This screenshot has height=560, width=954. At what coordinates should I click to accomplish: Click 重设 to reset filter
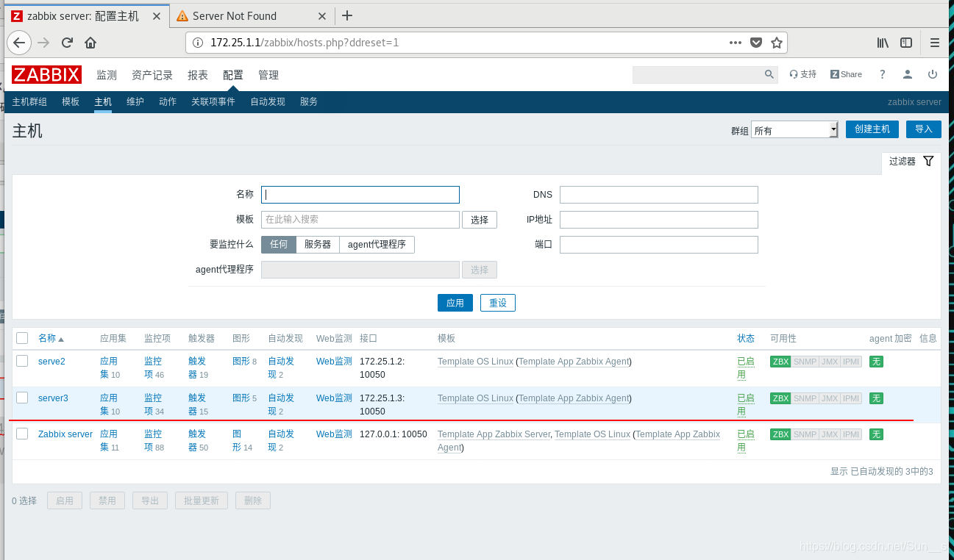click(498, 303)
